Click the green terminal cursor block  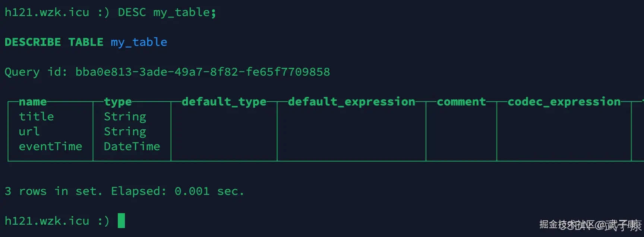(121, 221)
